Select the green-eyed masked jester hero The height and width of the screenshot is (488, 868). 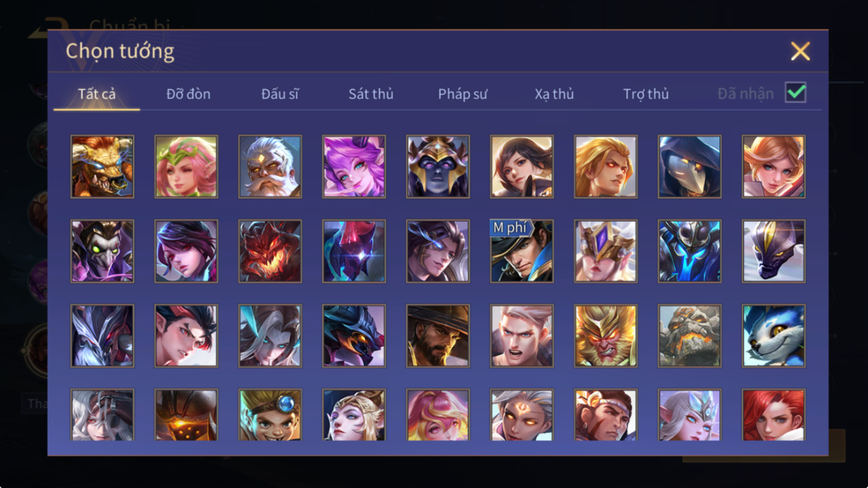[x=102, y=251]
